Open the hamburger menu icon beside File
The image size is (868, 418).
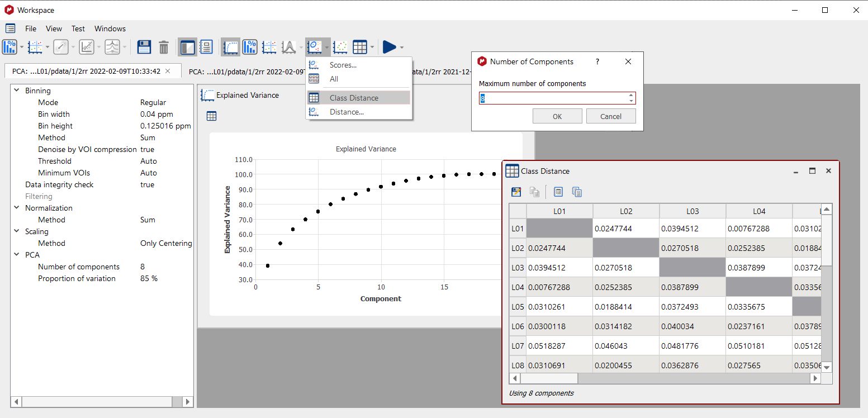coord(10,28)
